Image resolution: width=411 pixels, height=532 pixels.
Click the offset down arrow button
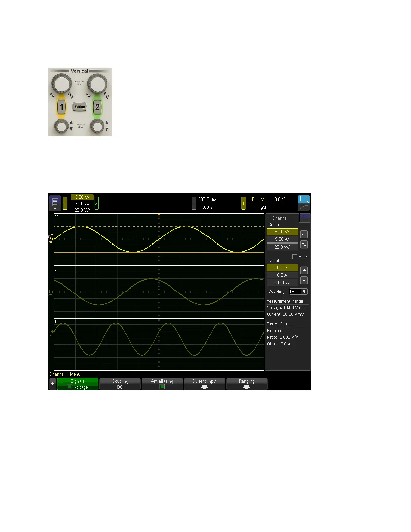point(304,280)
